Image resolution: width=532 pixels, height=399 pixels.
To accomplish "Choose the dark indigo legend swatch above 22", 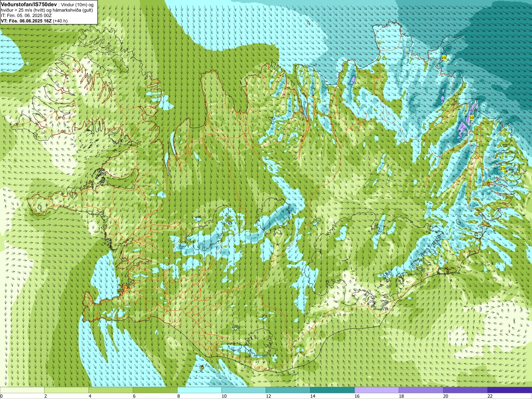I will pyautogui.click(x=510, y=390).
